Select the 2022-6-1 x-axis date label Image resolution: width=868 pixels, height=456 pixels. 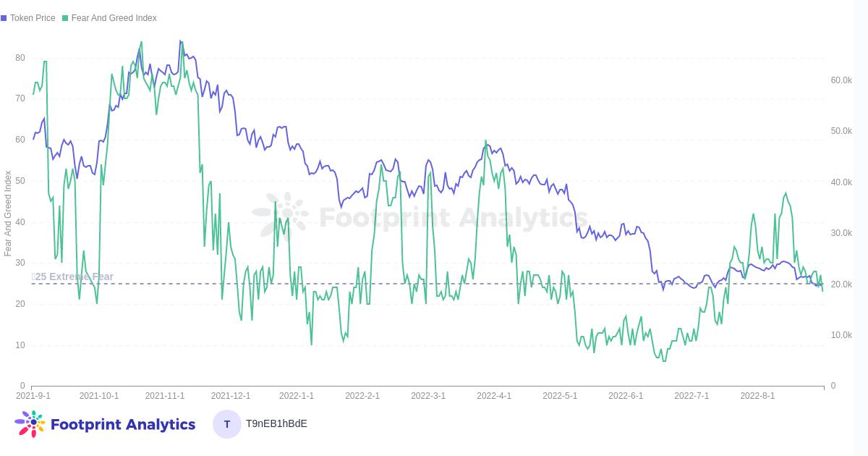click(x=626, y=396)
